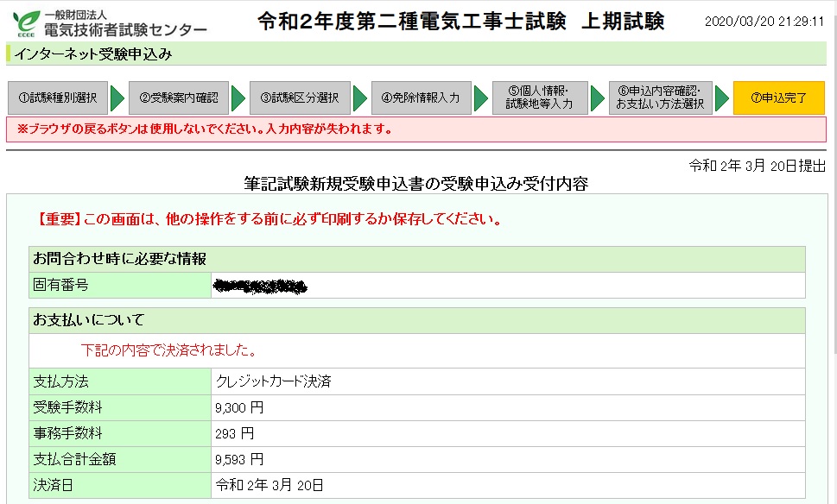The width and height of the screenshot is (837, 504).
Task: Click the 決済日 label cell
Action: click(x=120, y=485)
